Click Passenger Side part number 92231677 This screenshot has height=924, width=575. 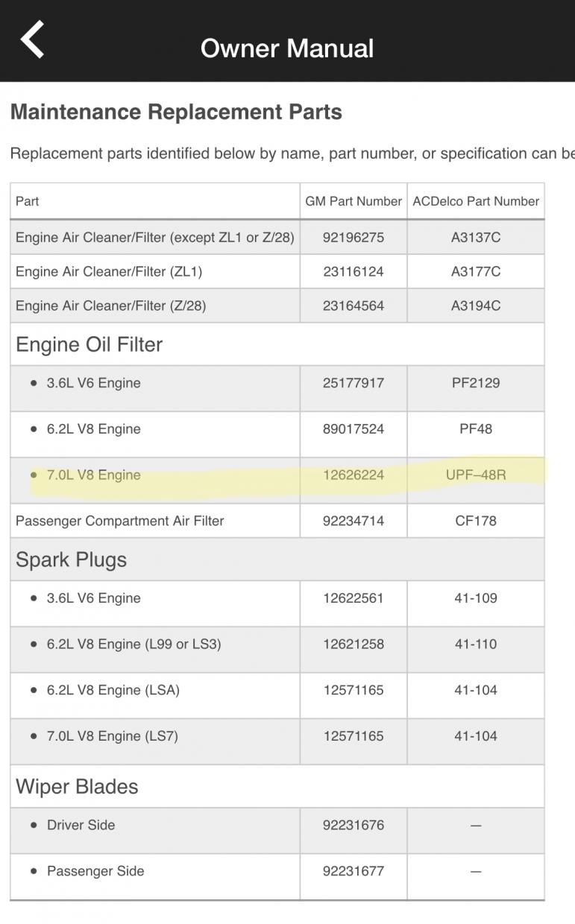(x=354, y=871)
